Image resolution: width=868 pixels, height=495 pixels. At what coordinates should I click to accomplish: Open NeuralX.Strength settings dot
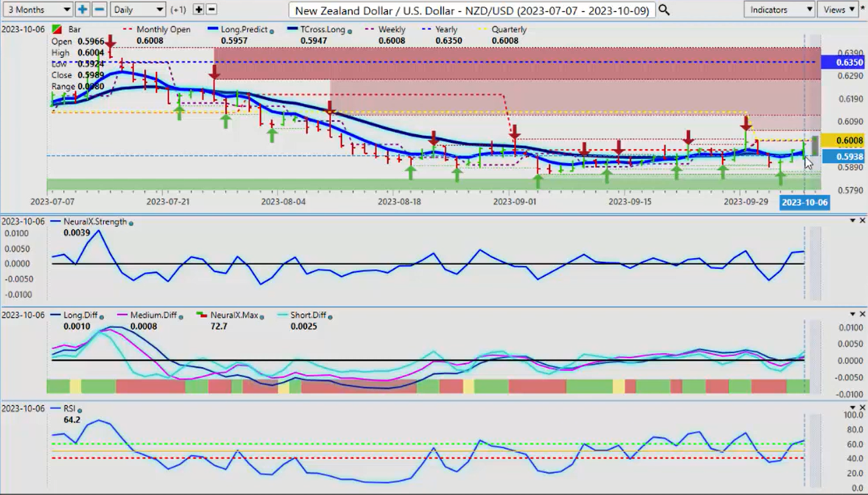[x=131, y=223]
